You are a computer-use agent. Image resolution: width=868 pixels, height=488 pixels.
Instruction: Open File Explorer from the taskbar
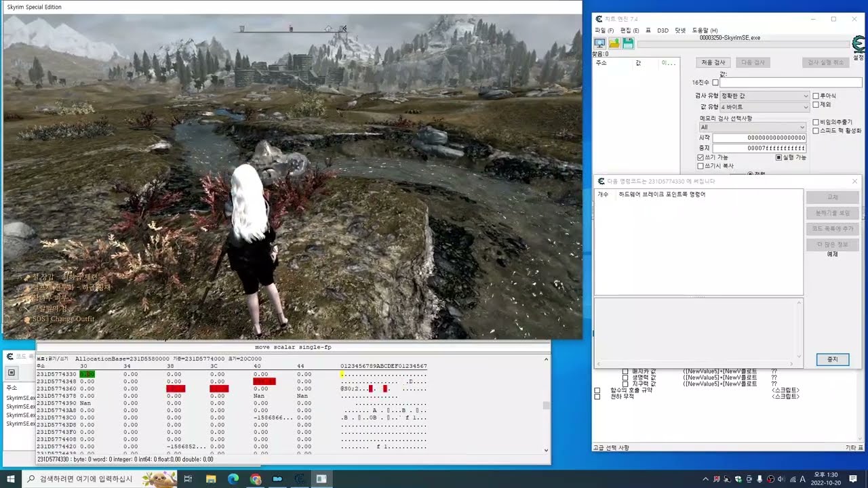coord(211,479)
